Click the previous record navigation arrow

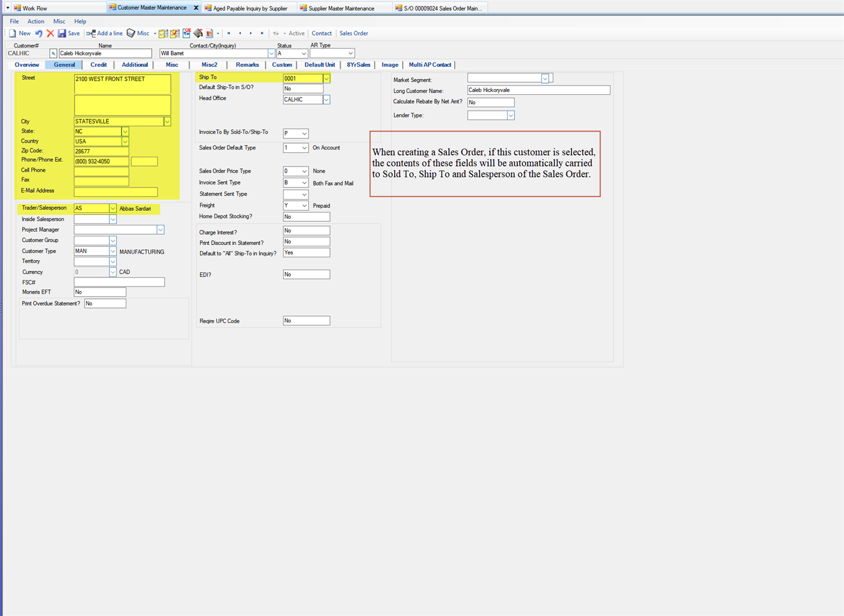point(240,33)
